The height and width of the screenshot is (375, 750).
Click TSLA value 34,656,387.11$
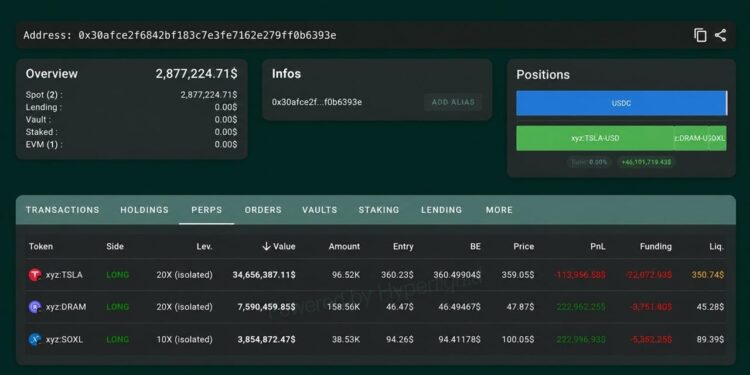264,275
